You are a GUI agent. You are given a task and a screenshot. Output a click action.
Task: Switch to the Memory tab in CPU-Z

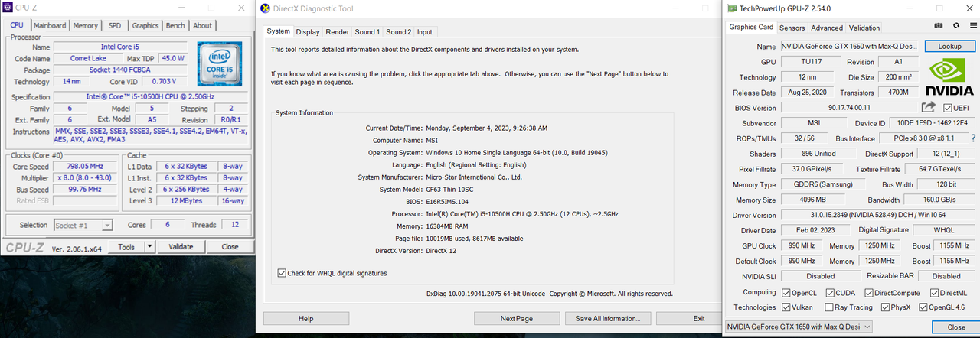click(85, 25)
